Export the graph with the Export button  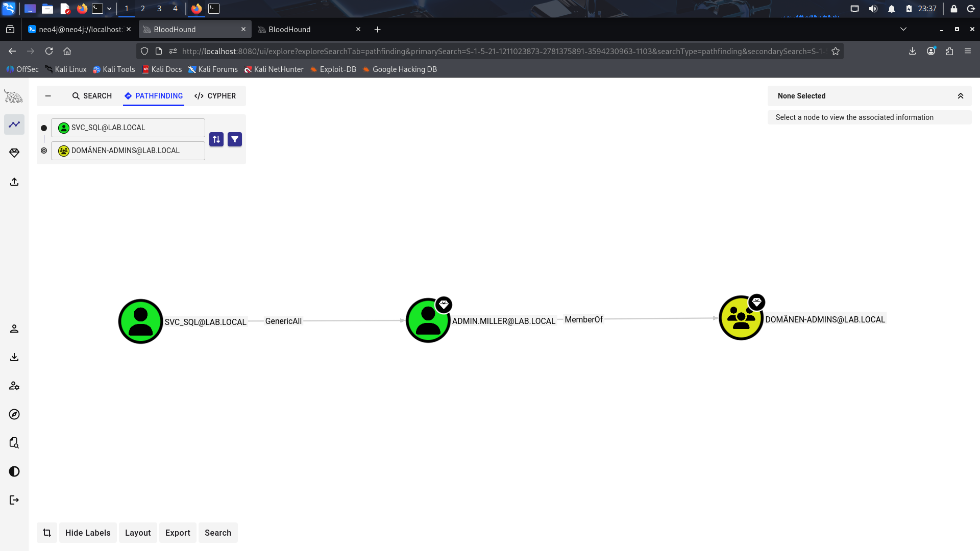coord(178,532)
